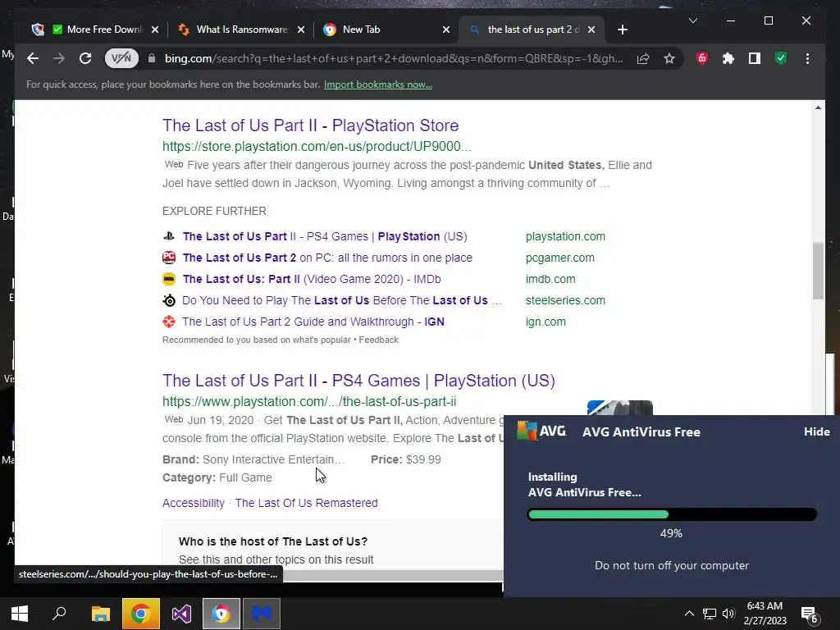Click the address bar URL field
Screen dimensions: 840x630
tap(394, 58)
